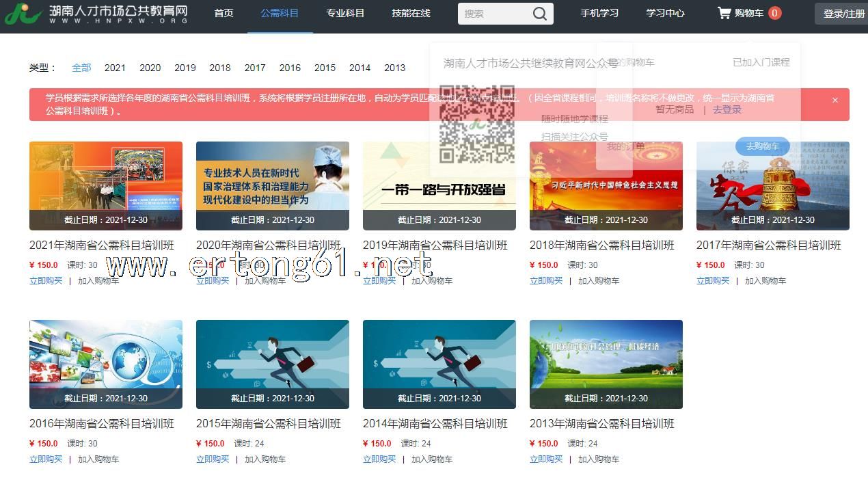868x482 pixels.
Task: Add 2016 course to cart
Action: pos(98,459)
